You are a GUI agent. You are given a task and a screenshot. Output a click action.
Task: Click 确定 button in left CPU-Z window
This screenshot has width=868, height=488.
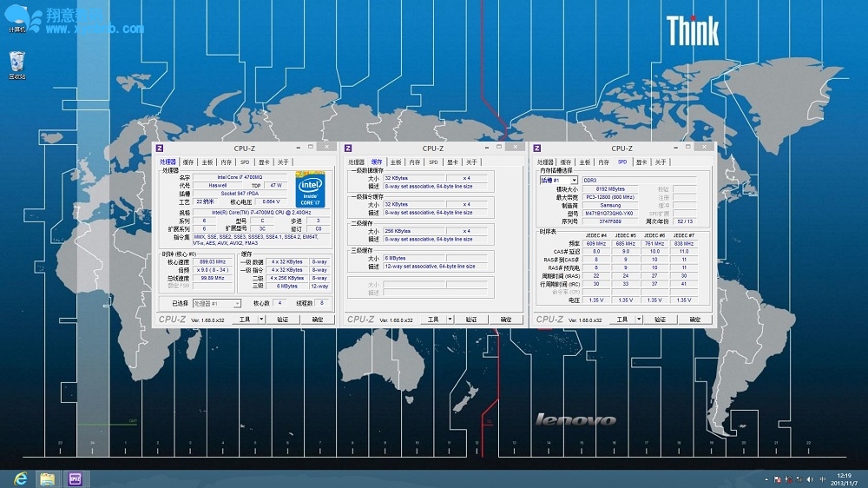318,320
